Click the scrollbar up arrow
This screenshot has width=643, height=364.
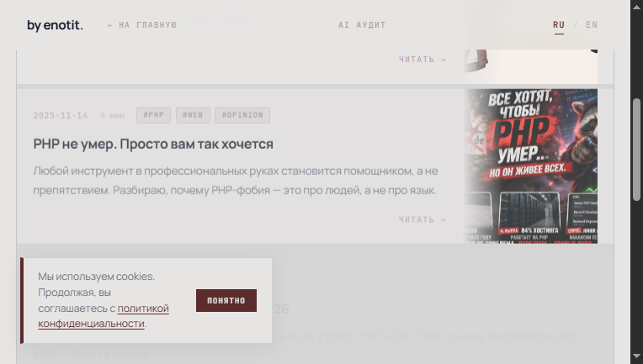pyautogui.click(x=637, y=7)
